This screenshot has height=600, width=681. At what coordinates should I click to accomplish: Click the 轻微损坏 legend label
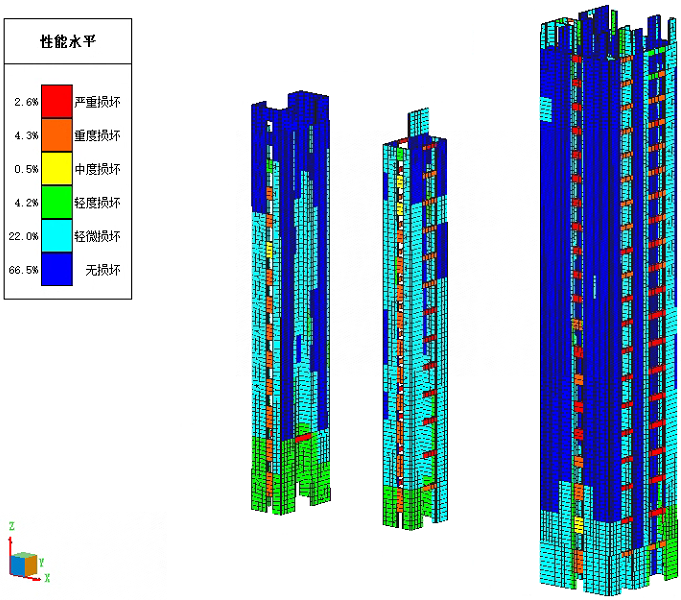point(98,236)
